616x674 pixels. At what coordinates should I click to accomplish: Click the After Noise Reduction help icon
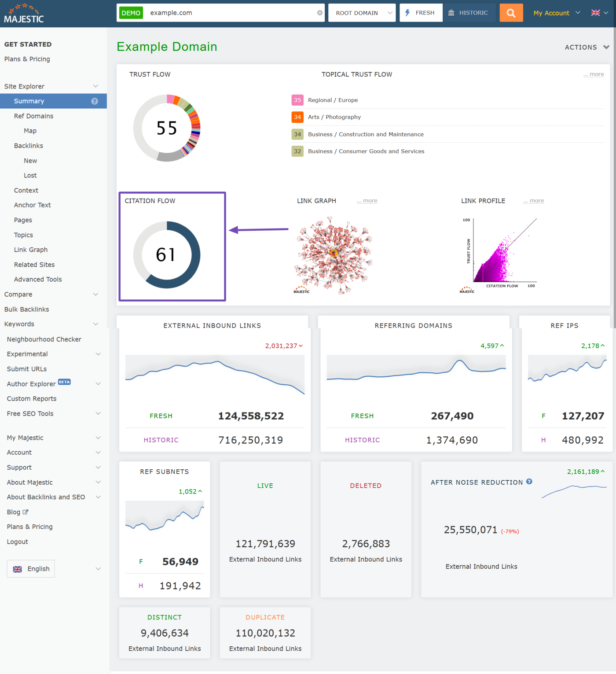(529, 482)
